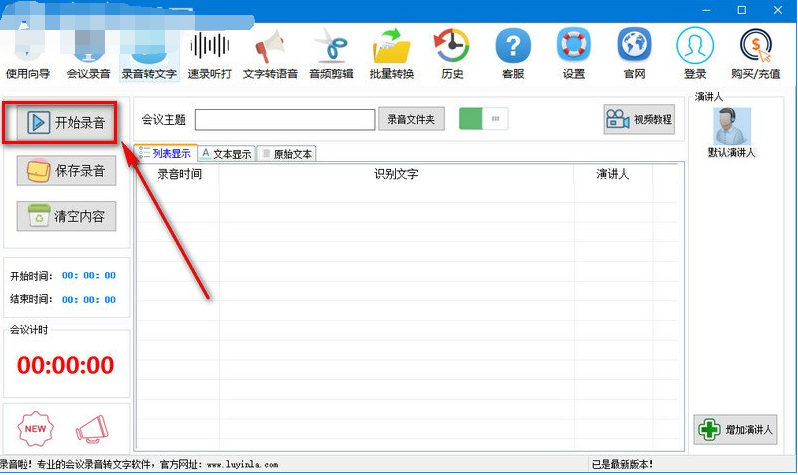Maximize the application window
Viewport: 798px width, 475px height.
(742, 10)
